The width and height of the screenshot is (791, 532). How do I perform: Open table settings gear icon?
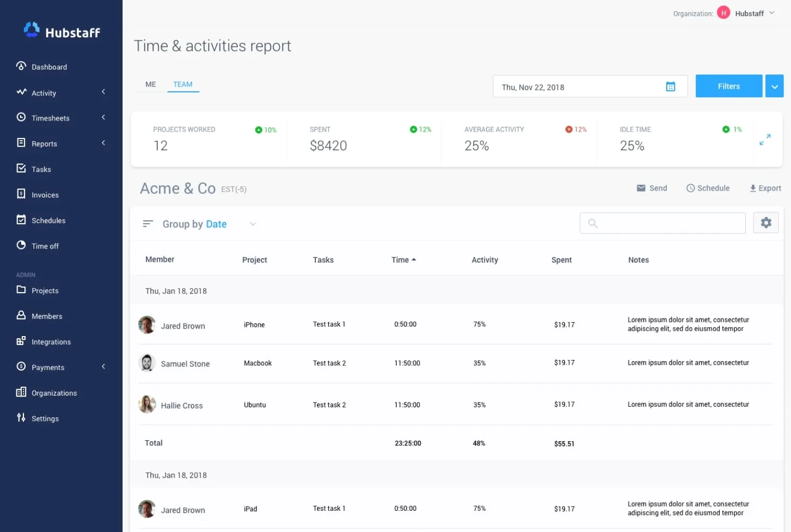pyautogui.click(x=766, y=223)
